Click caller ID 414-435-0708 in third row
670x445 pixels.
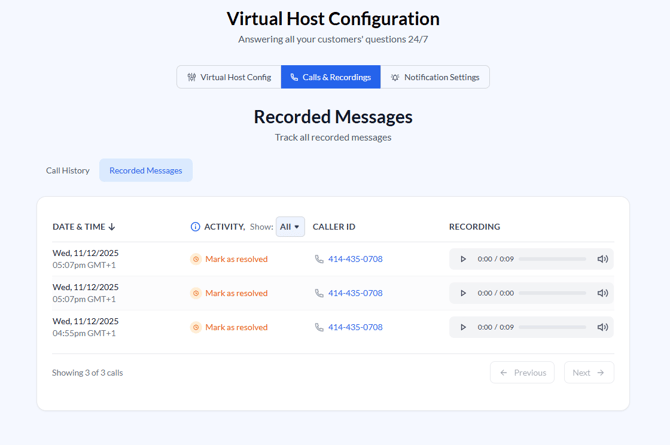355,327
